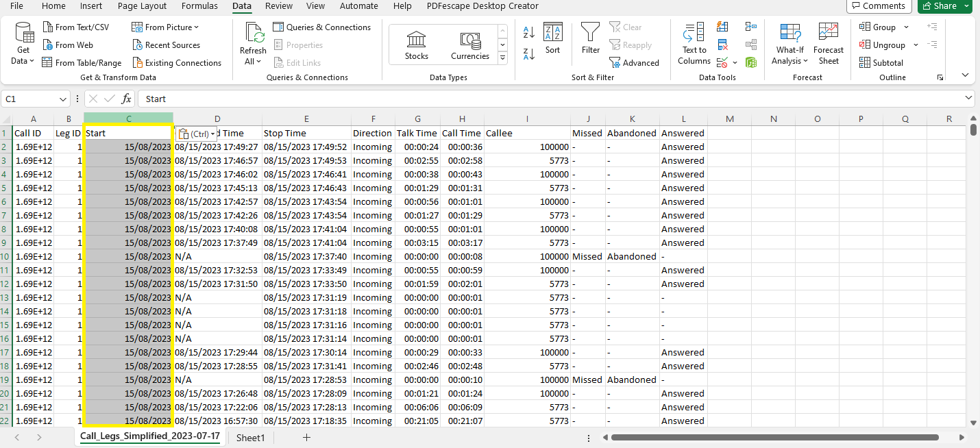Open the Data Validation dropdown arrow
The height and width of the screenshot is (448, 980).
[735, 63]
